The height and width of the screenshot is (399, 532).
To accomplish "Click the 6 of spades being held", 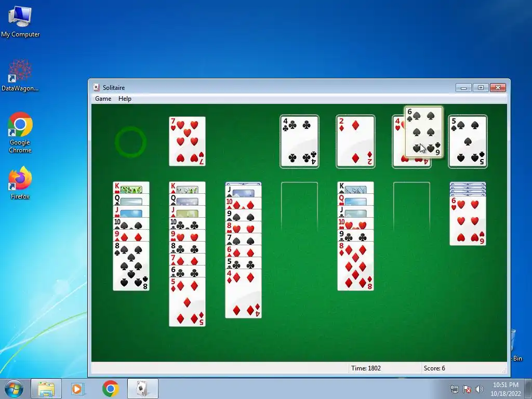I will point(424,132).
